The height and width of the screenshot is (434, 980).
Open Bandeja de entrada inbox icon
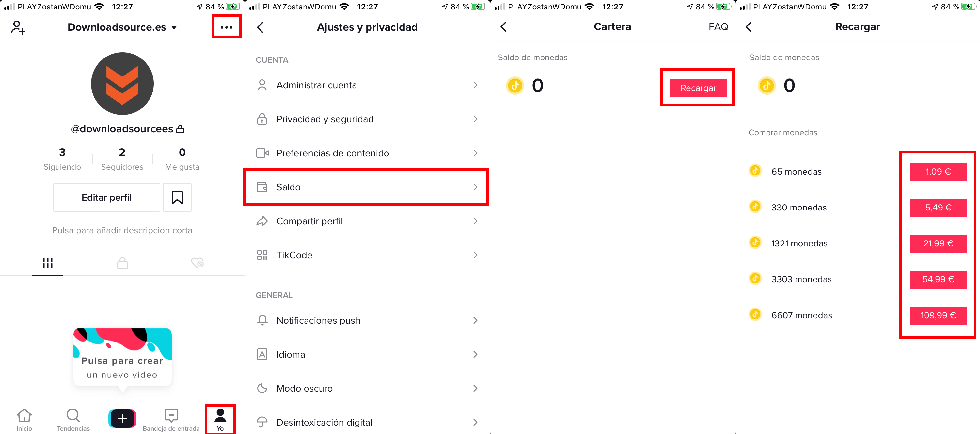[171, 420]
